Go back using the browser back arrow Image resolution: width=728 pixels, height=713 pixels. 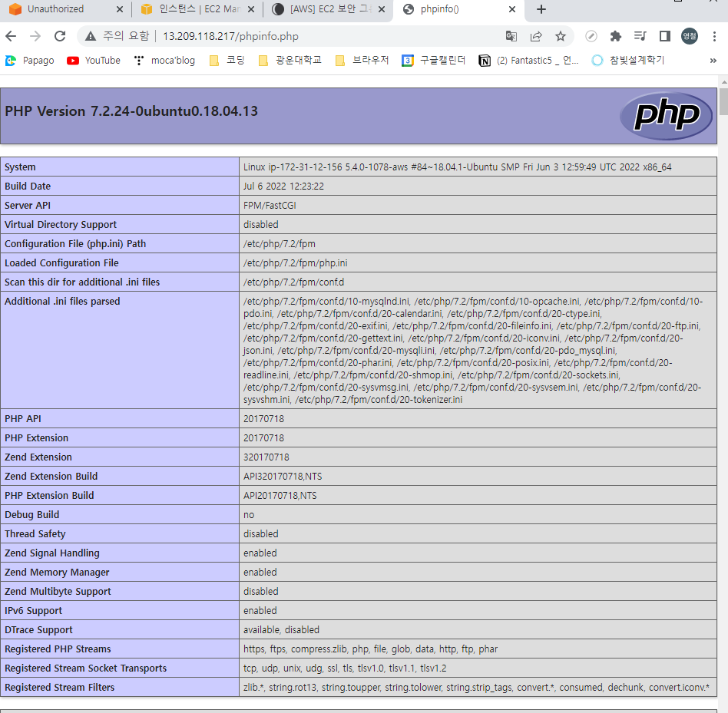tap(12, 36)
